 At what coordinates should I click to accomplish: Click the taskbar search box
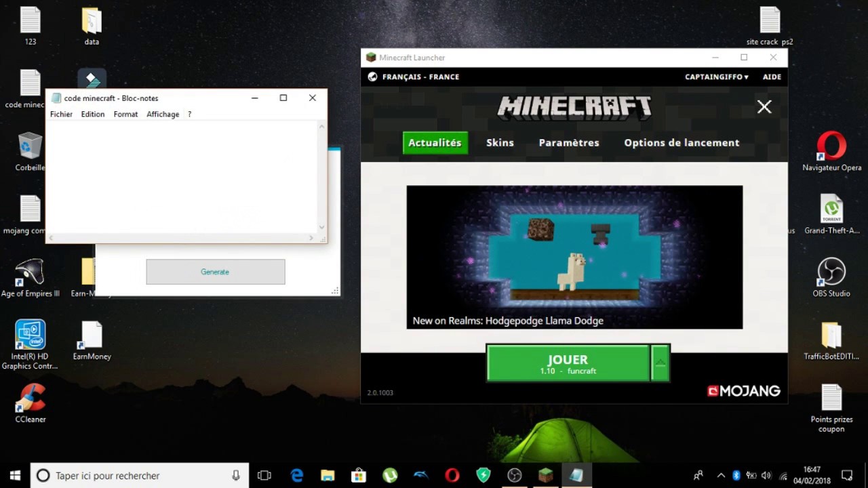click(139, 476)
